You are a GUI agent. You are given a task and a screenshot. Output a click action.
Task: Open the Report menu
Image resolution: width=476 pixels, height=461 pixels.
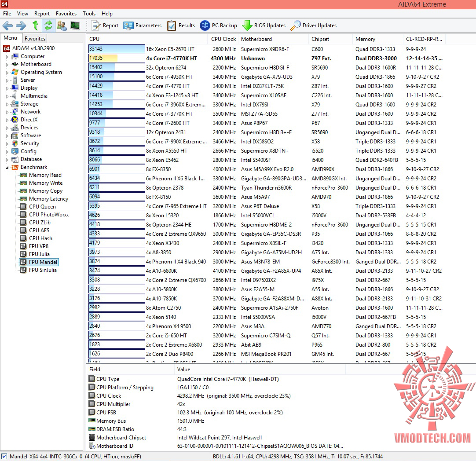tap(42, 14)
